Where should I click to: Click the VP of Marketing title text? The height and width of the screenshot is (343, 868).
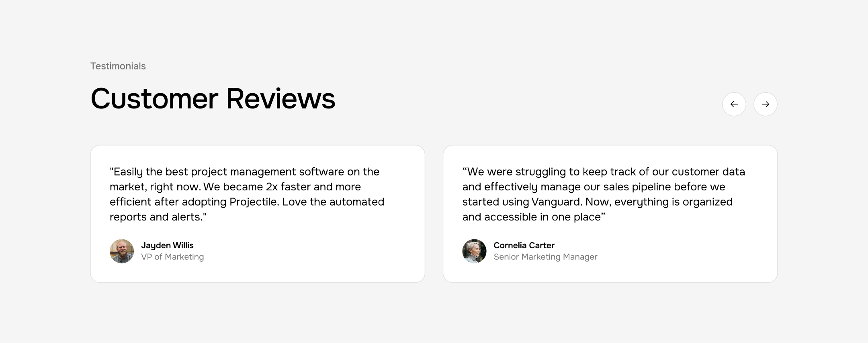pos(173,257)
